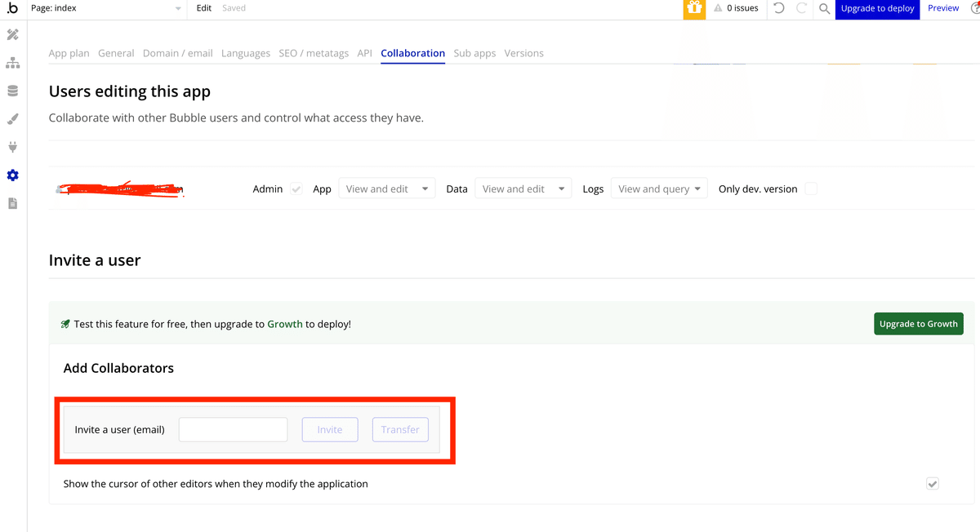Switch to the App plan tab

click(69, 53)
